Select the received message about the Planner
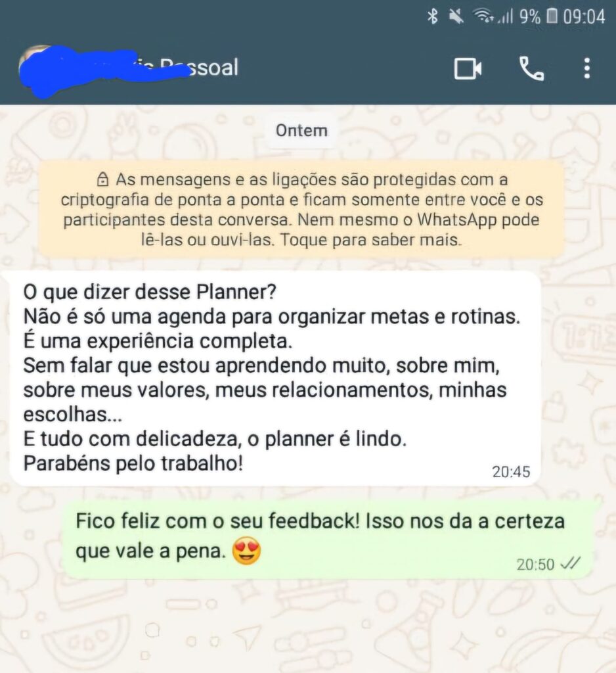The width and height of the screenshot is (616, 673). click(275, 379)
